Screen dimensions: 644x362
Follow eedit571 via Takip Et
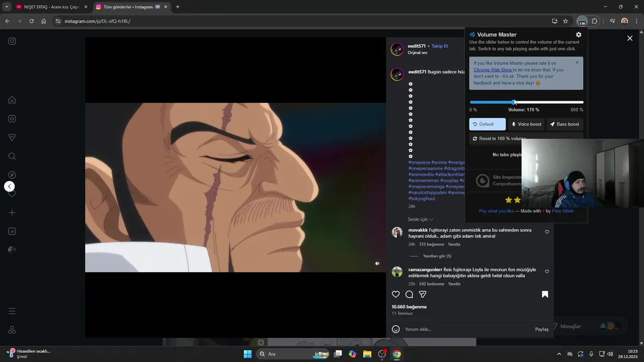click(440, 46)
